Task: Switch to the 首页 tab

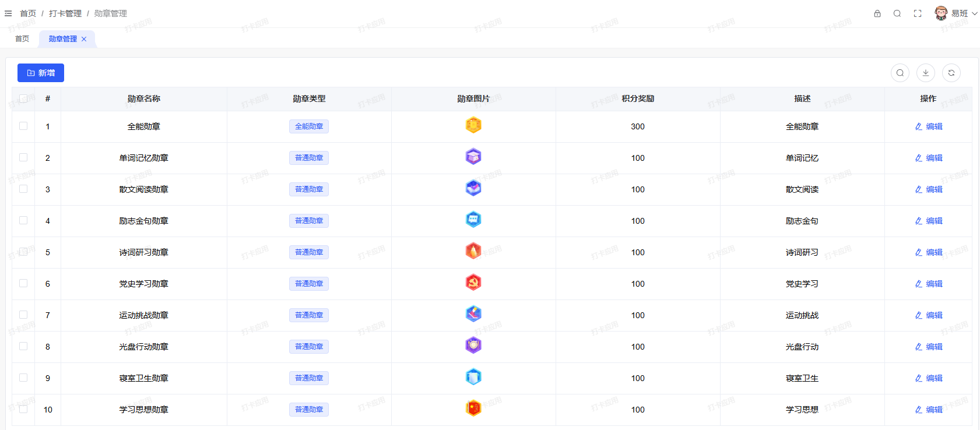Action: (22, 39)
